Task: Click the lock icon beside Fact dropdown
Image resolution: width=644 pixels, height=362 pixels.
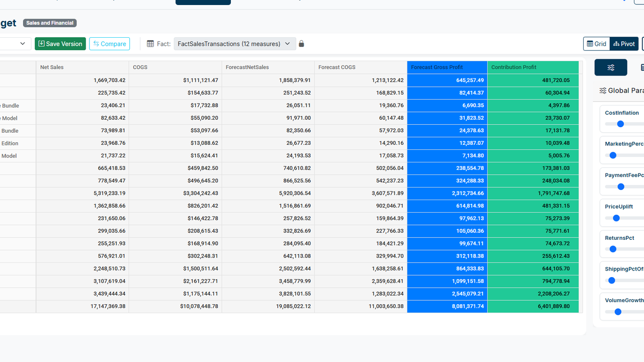Action: pos(301,44)
